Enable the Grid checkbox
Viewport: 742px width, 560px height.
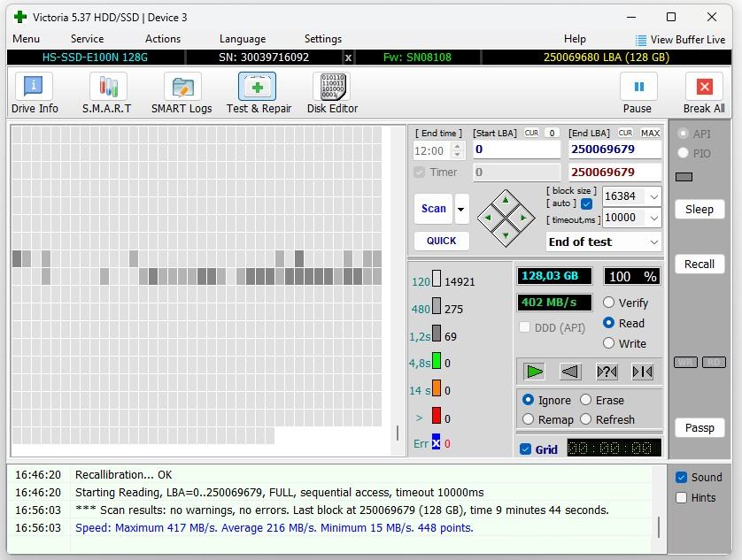(526, 449)
